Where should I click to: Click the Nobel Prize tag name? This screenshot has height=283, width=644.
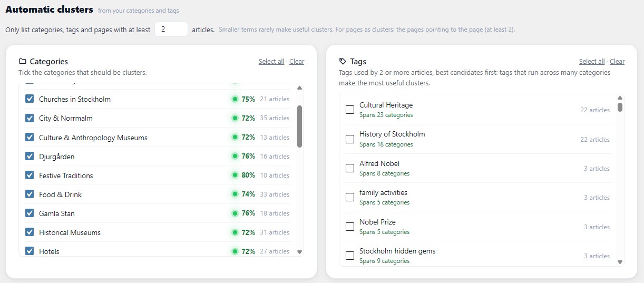[378, 222]
